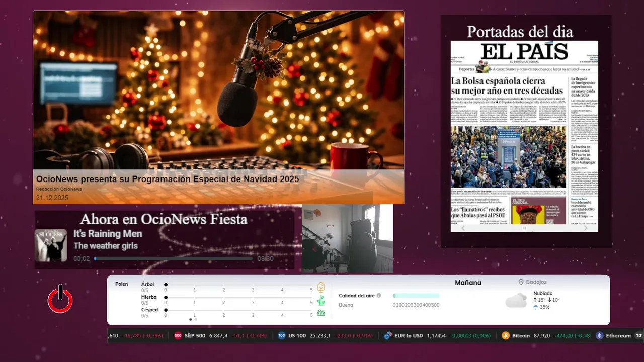
Task: Click the S&P 500 ticker badge
Action: pyautogui.click(x=178, y=336)
